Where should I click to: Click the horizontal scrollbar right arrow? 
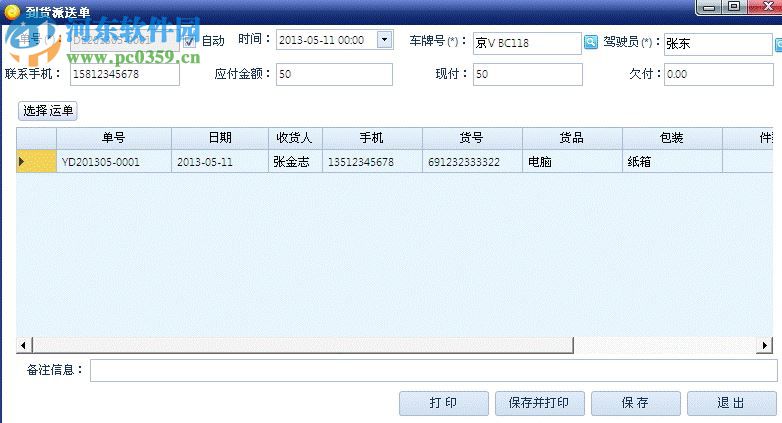(x=765, y=345)
